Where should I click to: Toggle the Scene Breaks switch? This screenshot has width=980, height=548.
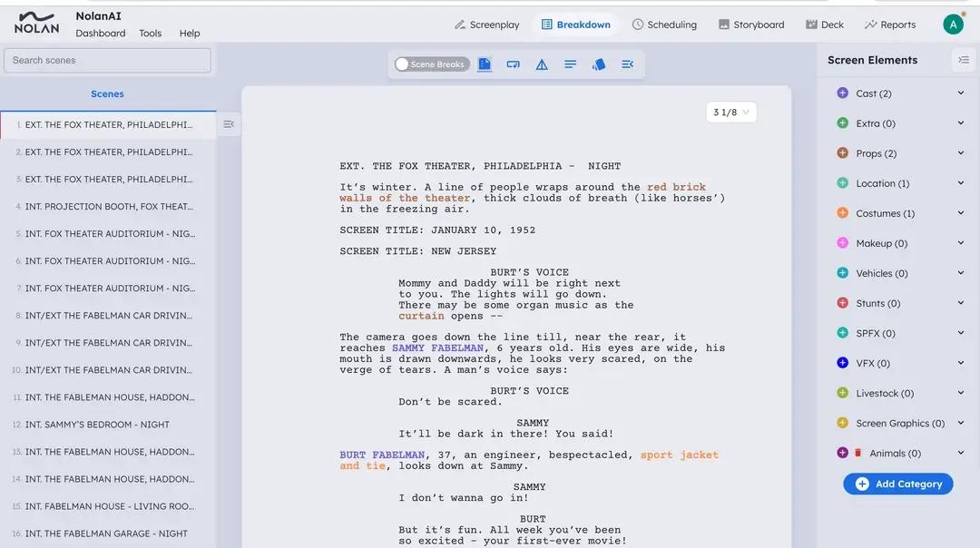400,64
